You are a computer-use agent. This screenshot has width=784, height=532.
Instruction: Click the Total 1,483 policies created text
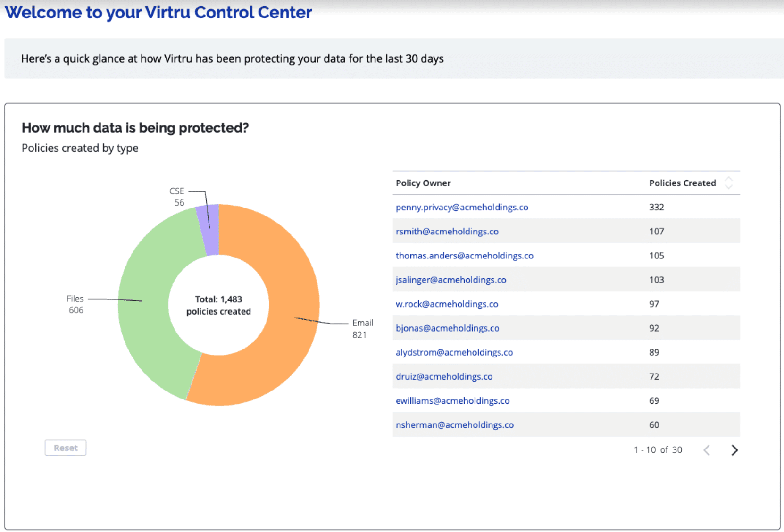click(x=218, y=305)
